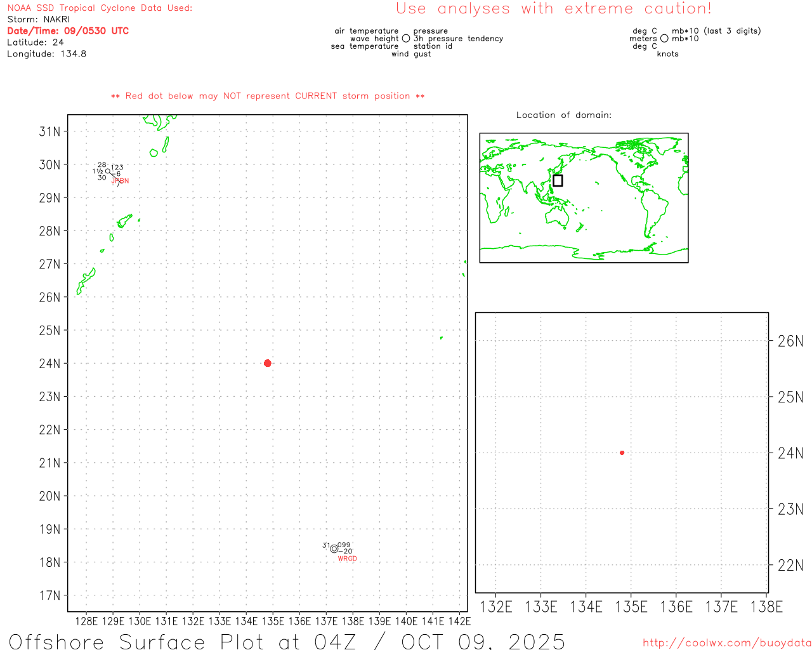Image resolution: width=812 pixels, height=650 pixels.
Task: Select the JDBN station marker circle
Action: (108, 171)
